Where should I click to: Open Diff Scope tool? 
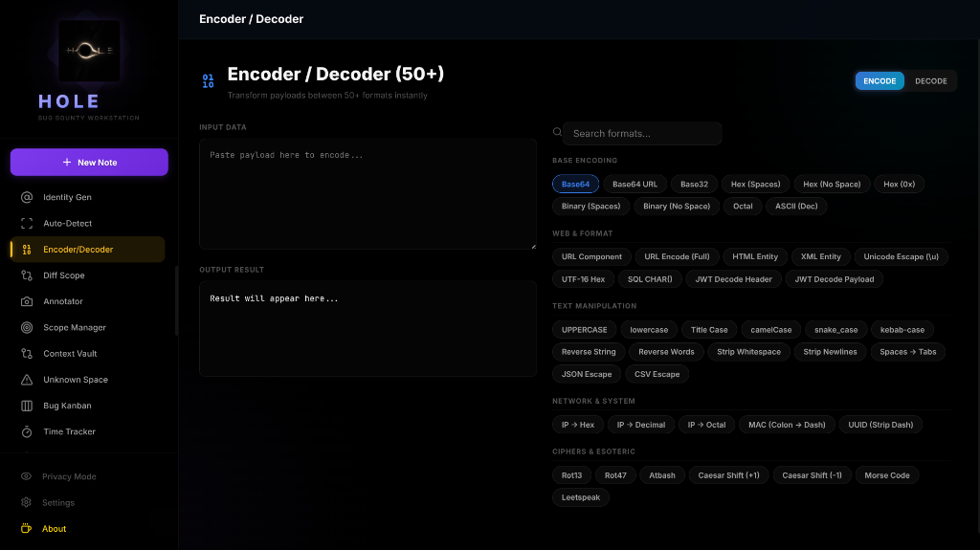point(87,275)
